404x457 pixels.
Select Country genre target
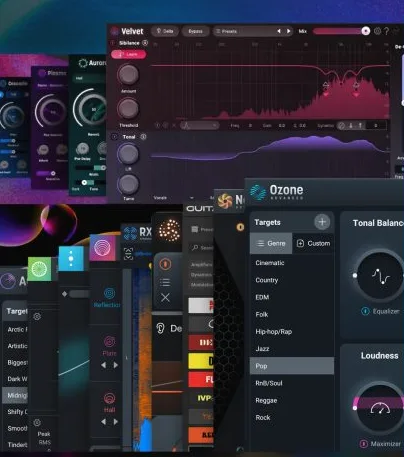click(x=292, y=280)
